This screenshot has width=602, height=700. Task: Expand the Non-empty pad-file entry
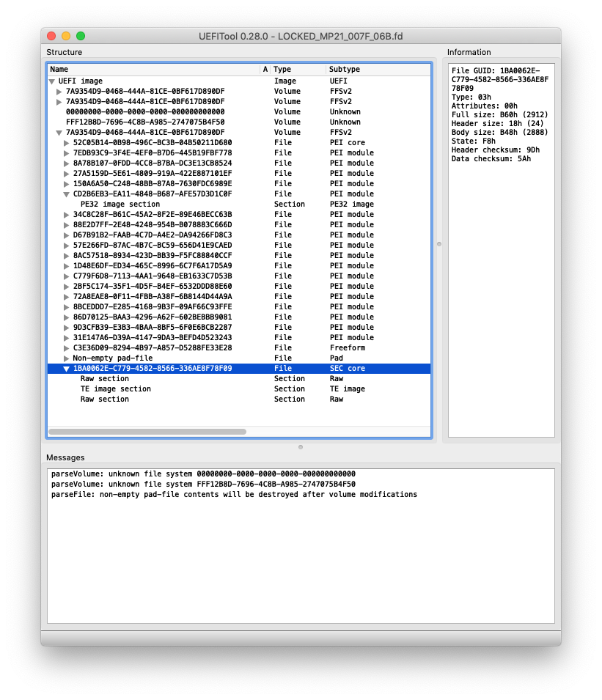pos(67,358)
